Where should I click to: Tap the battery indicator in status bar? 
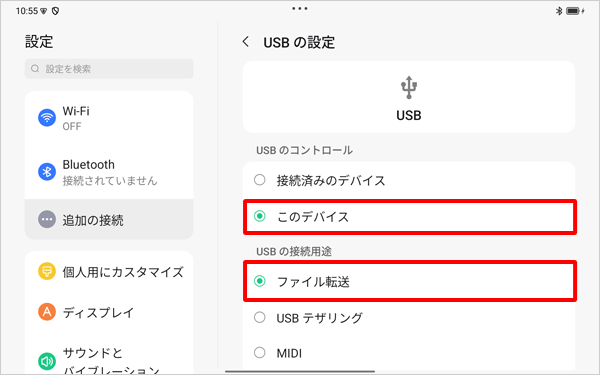(x=575, y=11)
